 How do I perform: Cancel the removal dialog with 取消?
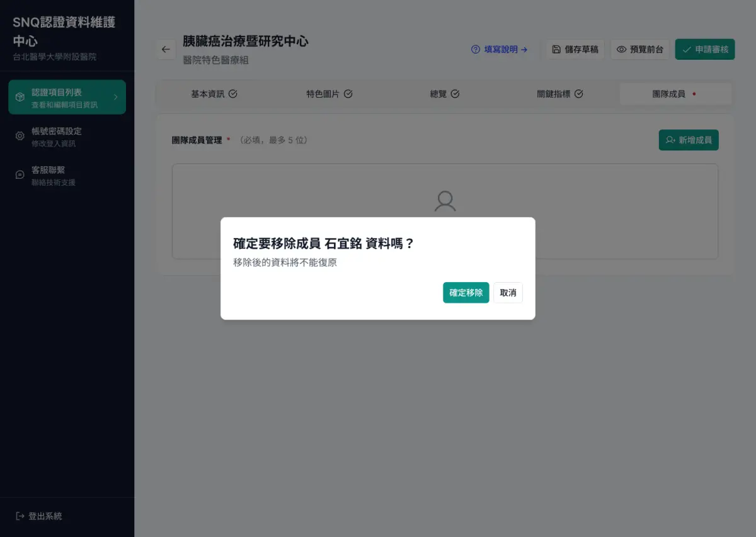click(508, 292)
